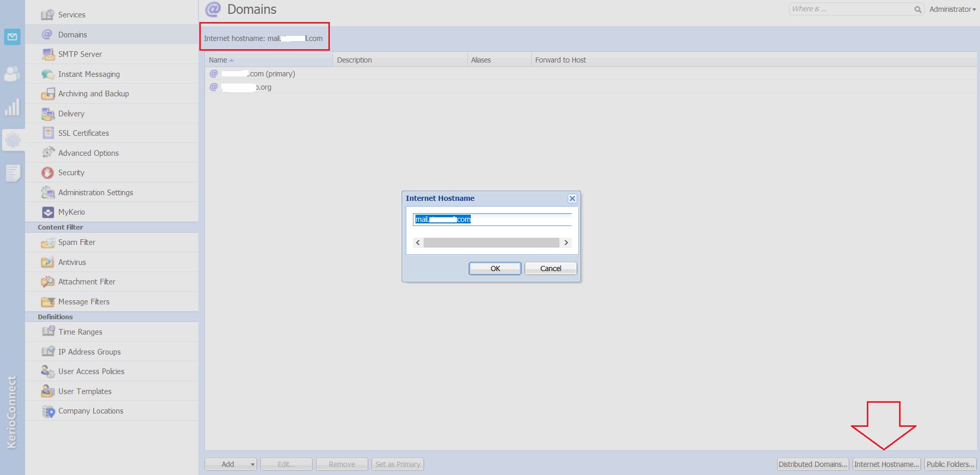Click the Distributed Domains button

(x=812, y=464)
